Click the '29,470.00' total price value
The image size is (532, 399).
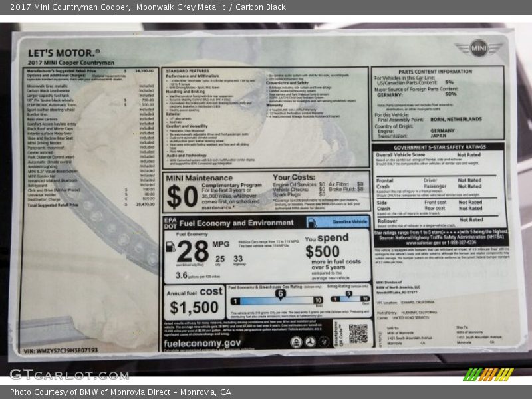point(145,205)
